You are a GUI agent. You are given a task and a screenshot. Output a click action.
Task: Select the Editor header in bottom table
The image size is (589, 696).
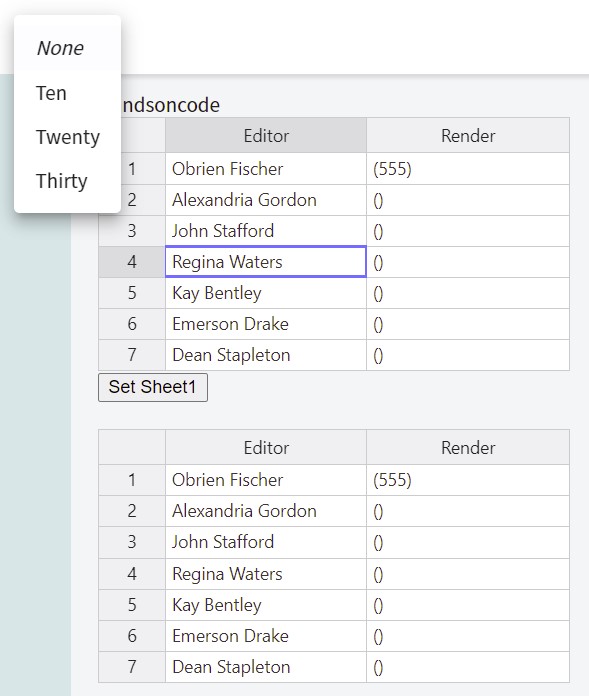pos(266,447)
